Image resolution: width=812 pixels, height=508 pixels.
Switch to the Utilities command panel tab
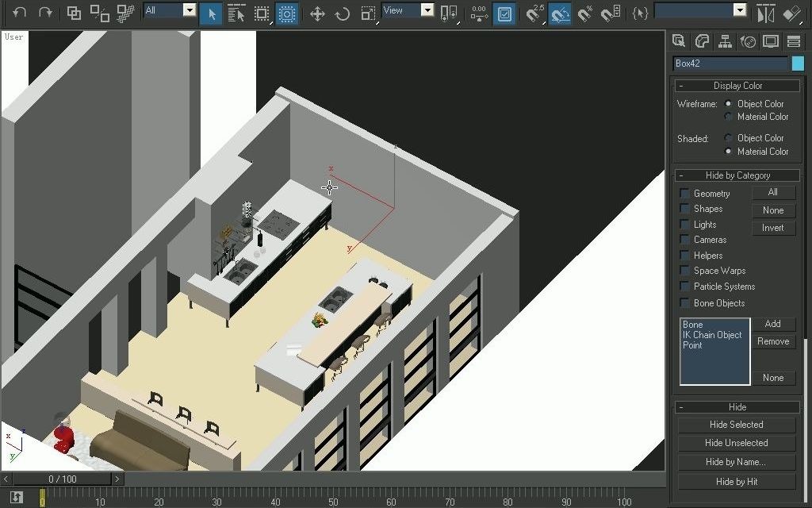tap(795, 40)
